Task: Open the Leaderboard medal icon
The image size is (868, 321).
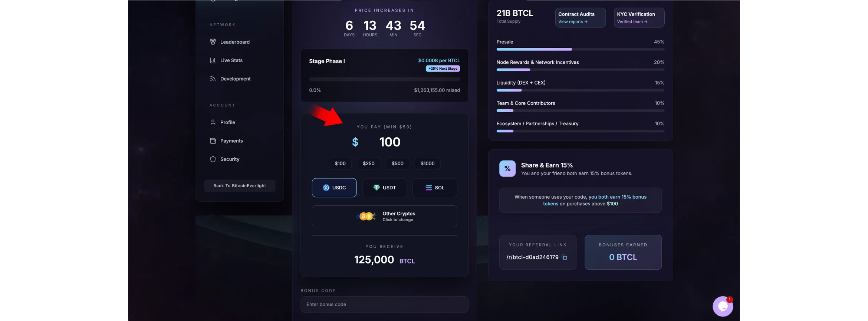Action: tap(213, 42)
